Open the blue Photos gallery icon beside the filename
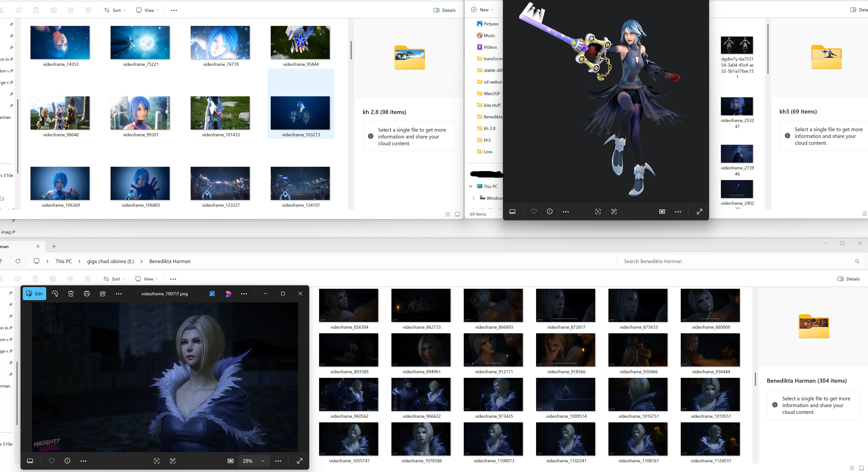This screenshot has height=472, width=868. tap(212, 294)
